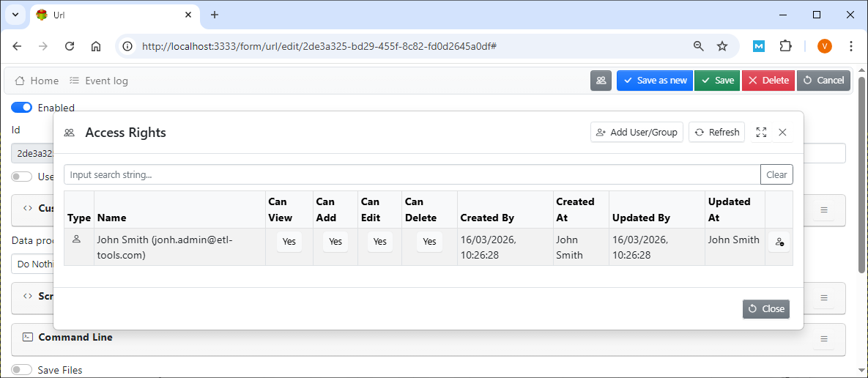
Task: Open the access rights users icon in toolbar
Action: click(601, 81)
